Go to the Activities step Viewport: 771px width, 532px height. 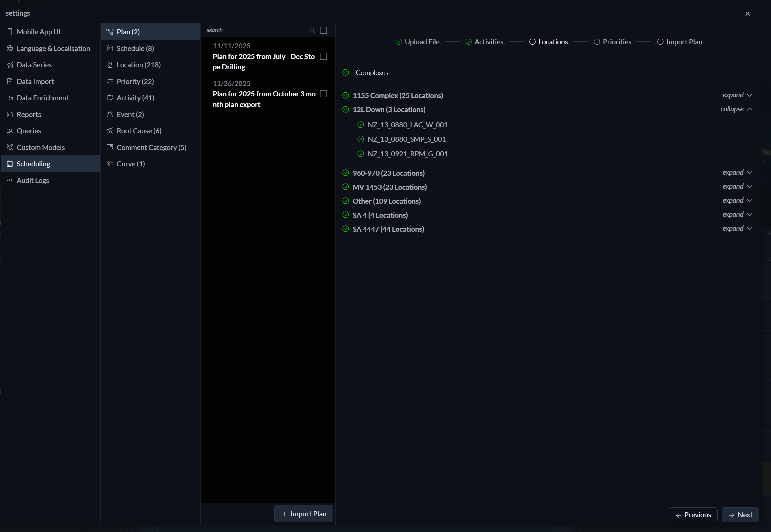(x=484, y=42)
